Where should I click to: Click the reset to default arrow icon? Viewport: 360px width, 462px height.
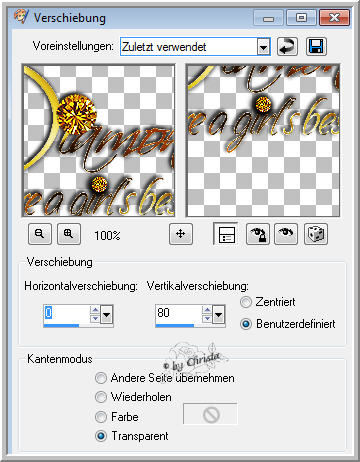[287, 46]
